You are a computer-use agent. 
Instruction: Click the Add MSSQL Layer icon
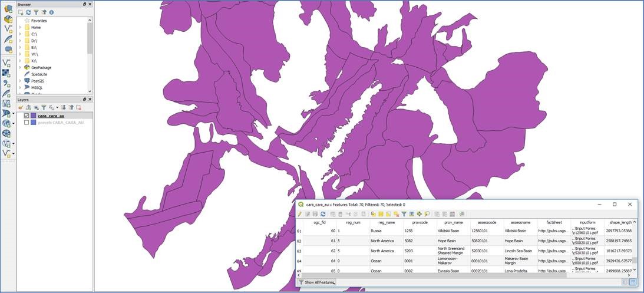pos(7,113)
